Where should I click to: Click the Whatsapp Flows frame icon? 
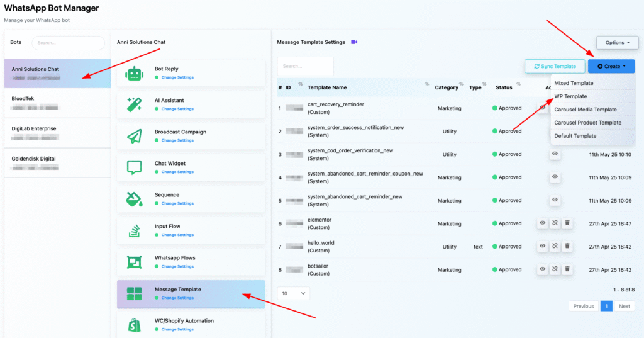pos(135,262)
